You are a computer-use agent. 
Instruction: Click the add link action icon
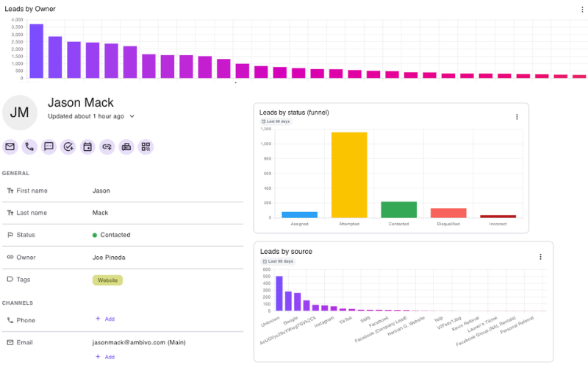tap(107, 146)
